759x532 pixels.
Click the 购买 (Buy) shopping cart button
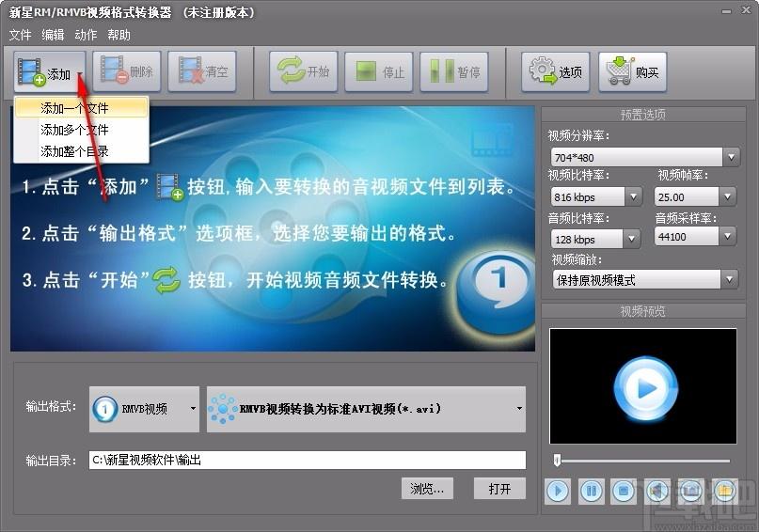click(632, 72)
